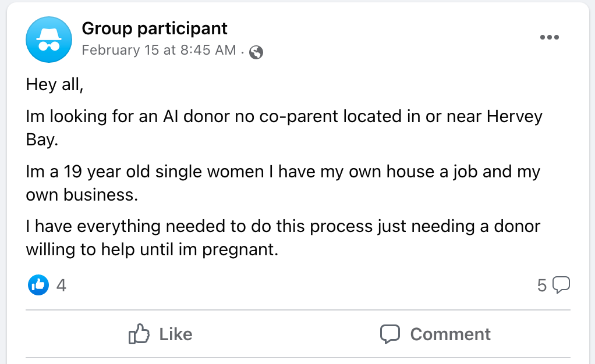Show the 5 comments count
This screenshot has width=595, height=364.
542,286
